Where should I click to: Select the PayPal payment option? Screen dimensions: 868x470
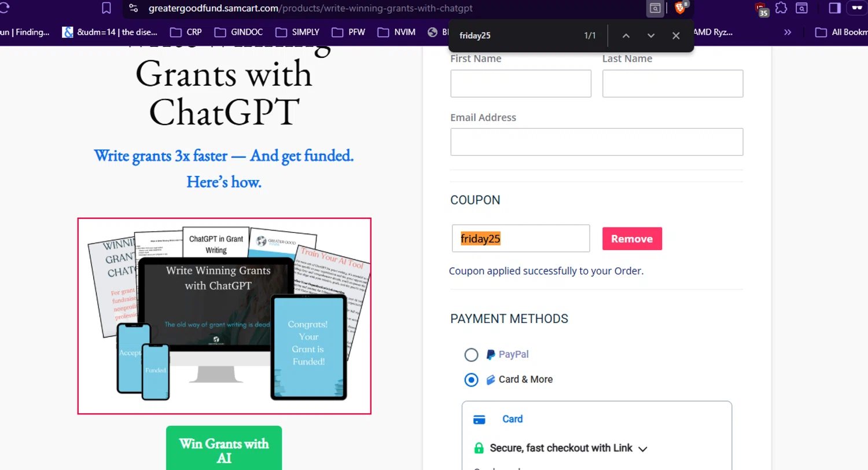tap(471, 355)
